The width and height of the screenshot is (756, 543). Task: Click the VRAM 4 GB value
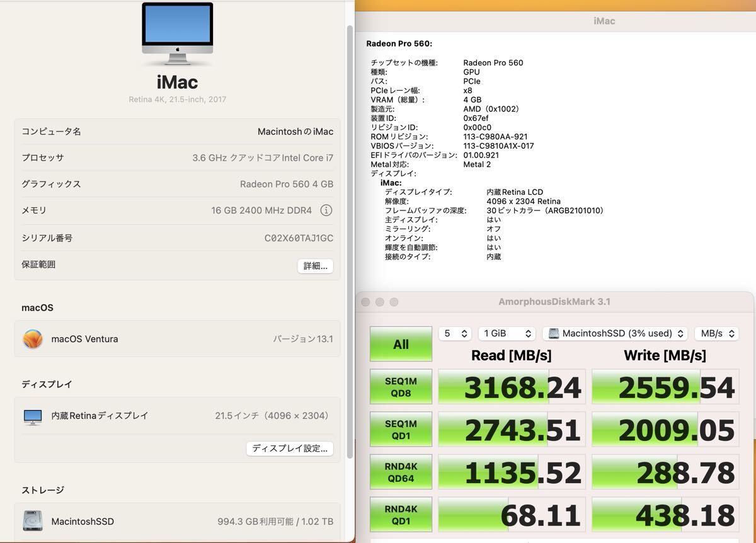[x=472, y=100]
